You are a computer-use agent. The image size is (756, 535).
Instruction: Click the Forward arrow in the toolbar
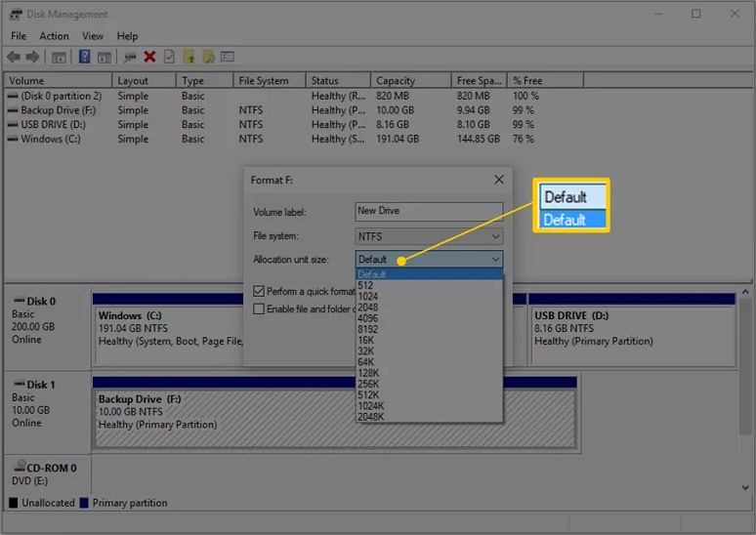[32, 58]
